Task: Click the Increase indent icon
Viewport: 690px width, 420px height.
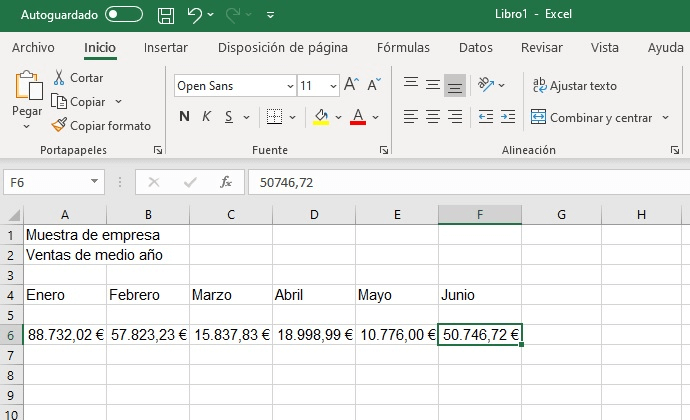Action: pos(508,117)
